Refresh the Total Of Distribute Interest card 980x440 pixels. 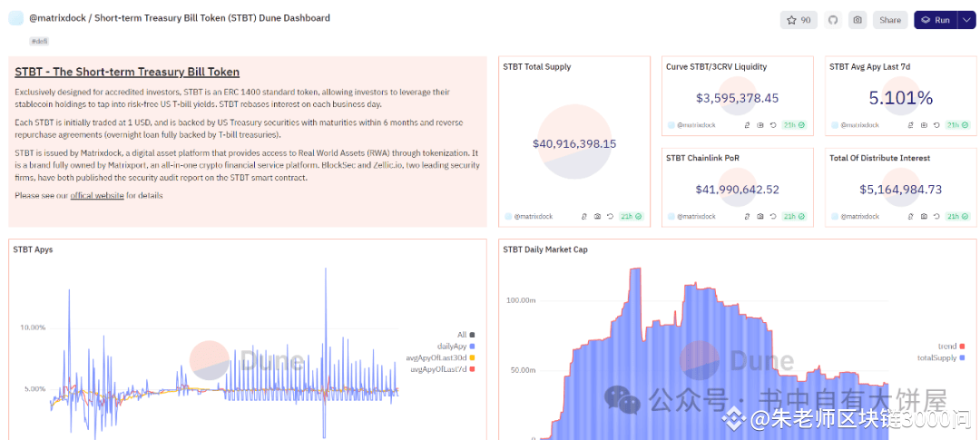click(936, 216)
